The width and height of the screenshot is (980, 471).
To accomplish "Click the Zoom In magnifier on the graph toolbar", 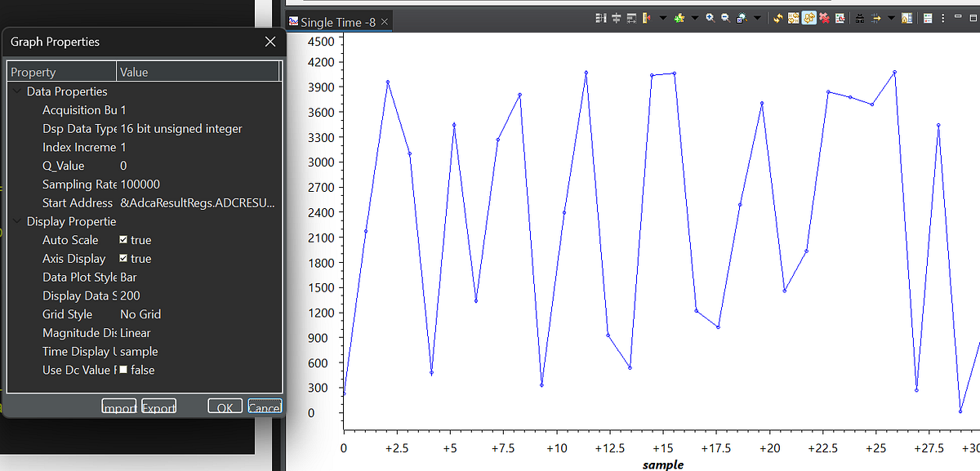I will pos(709,18).
